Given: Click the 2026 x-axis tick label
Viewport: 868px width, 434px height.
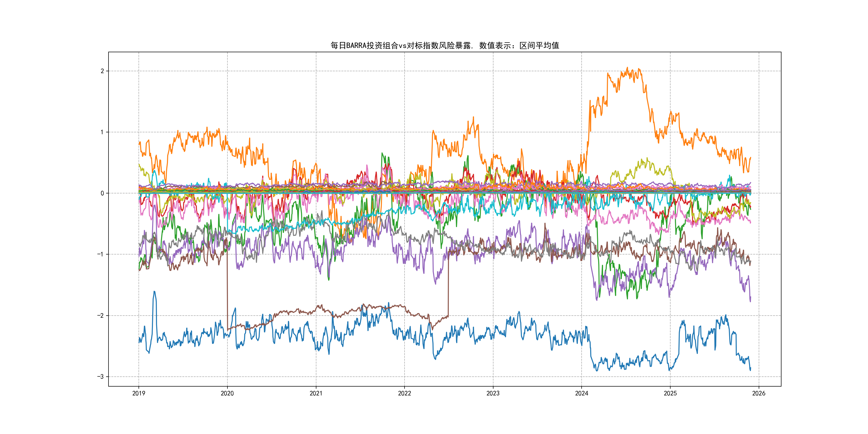Looking at the screenshot, I should [x=759, y=393].
